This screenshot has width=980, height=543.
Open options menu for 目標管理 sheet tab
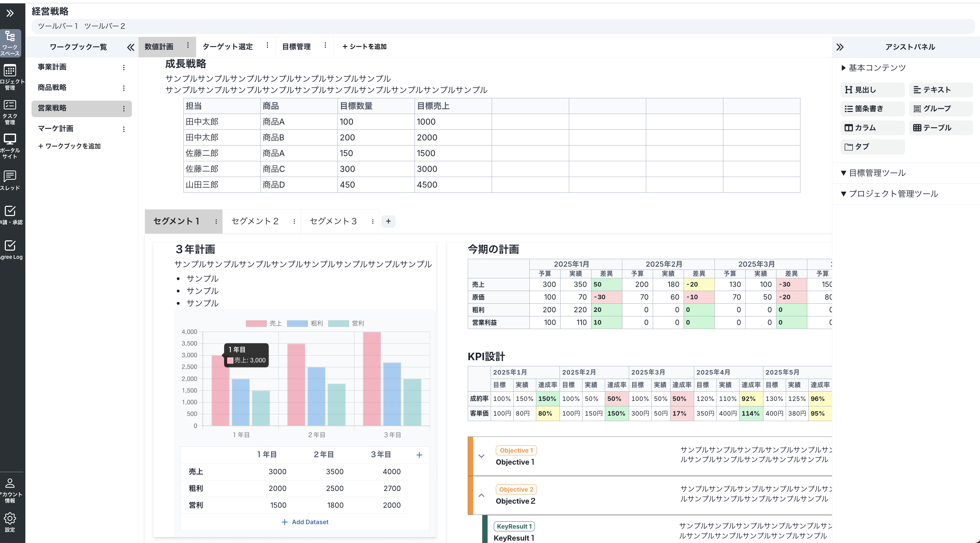[325, 45]
